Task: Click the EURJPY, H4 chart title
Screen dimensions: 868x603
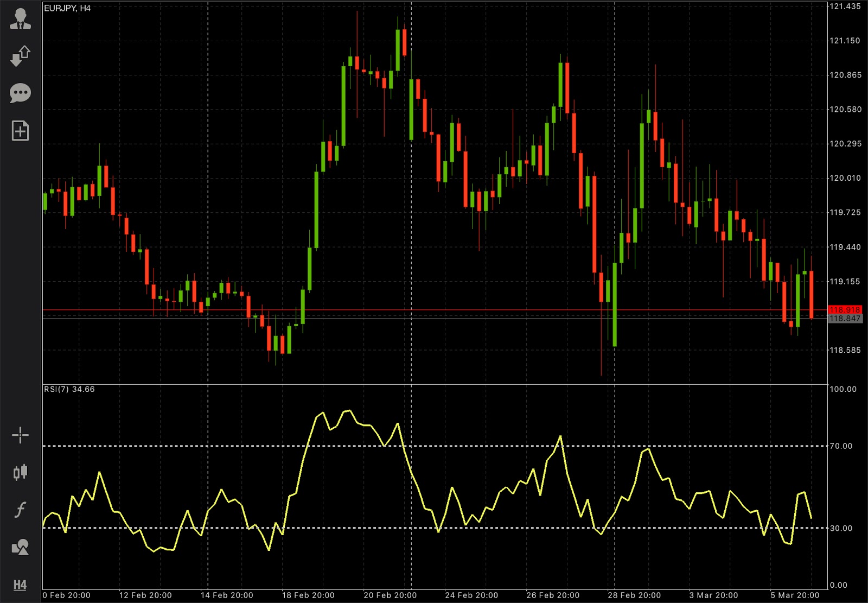Action: tap(67, 8)
